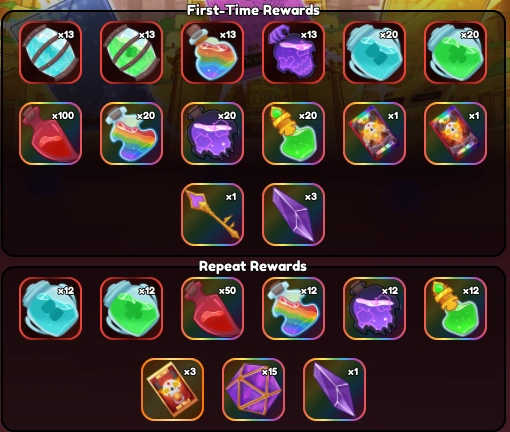Select the x1 purple crystal in Repeat Rewards
This screenshot has width=510, height=432.
coord(334,390)
